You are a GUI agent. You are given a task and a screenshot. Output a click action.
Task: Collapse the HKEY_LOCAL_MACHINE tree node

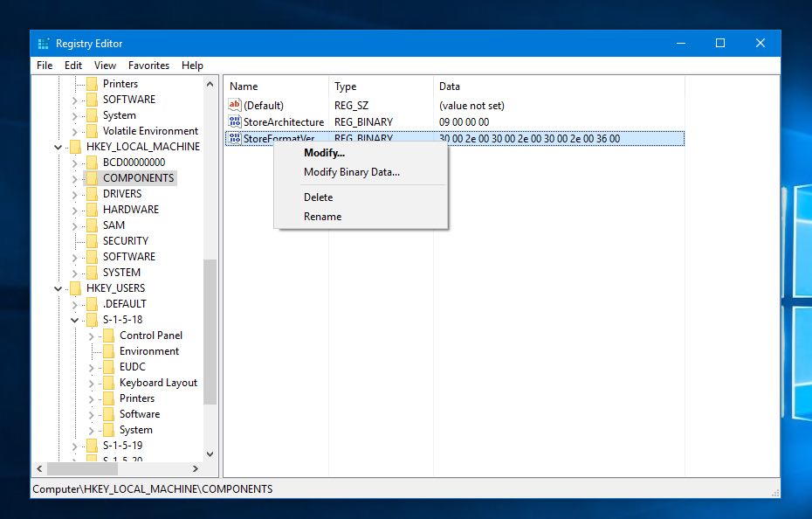[x=58, y=147]
